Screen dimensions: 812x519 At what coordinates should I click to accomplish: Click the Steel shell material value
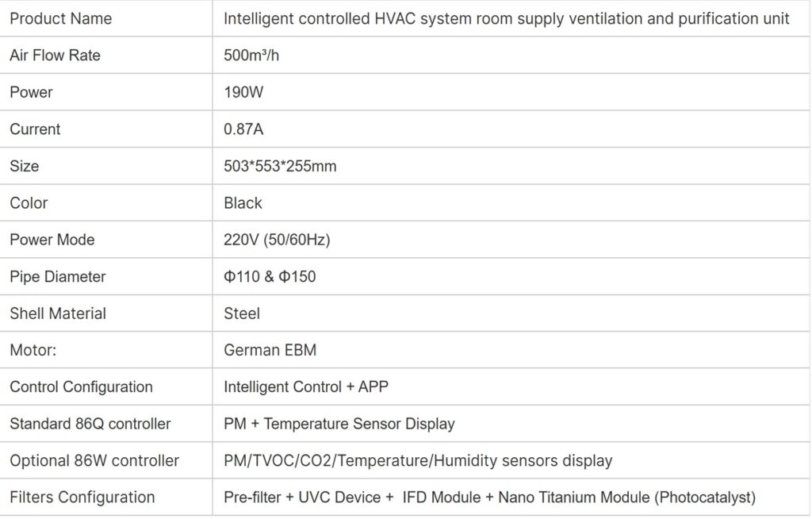(x=242, y=313)
